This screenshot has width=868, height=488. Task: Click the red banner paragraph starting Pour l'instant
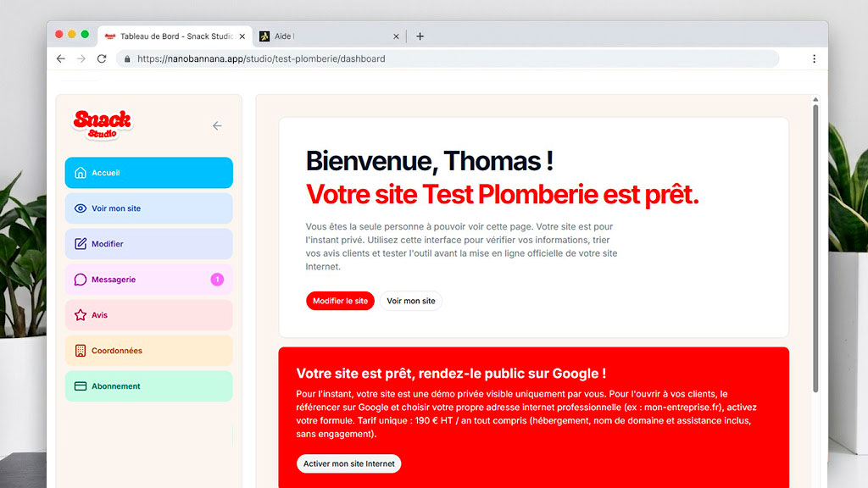point(526,413)
